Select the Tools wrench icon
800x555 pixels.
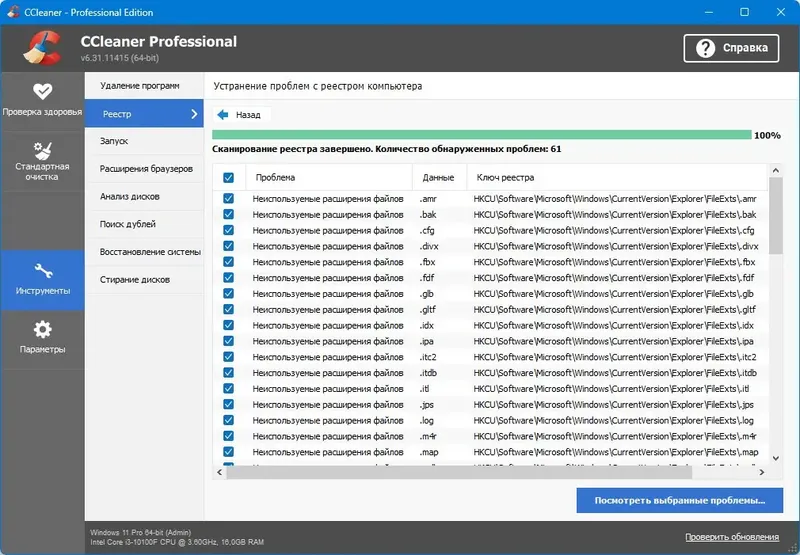[42, 271]
